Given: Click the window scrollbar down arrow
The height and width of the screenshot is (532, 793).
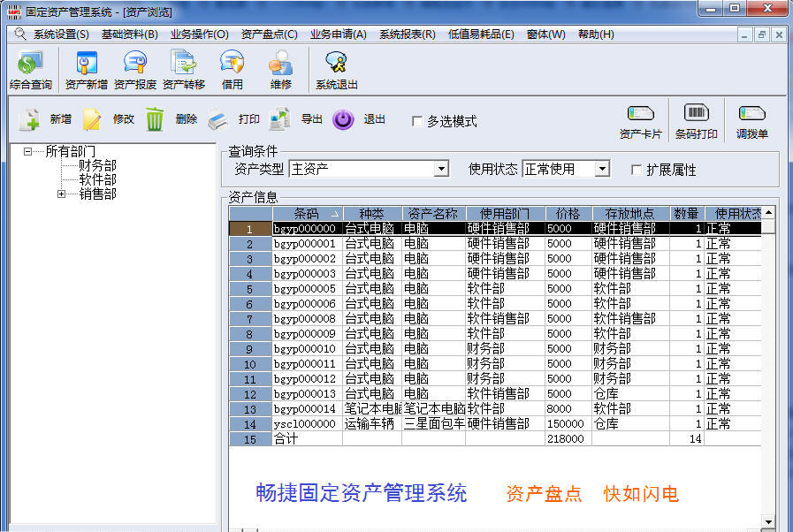Looking at the screenshot, I should coord(768,522).
